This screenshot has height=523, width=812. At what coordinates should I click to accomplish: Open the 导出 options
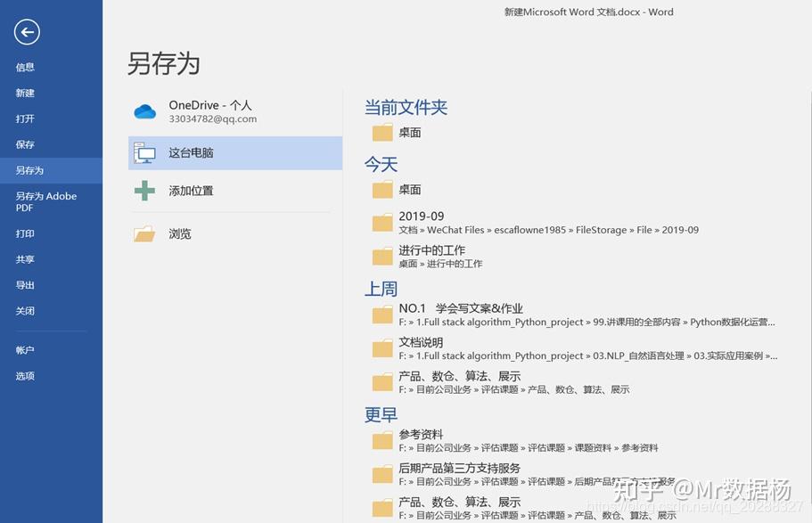tap(25, 285)
